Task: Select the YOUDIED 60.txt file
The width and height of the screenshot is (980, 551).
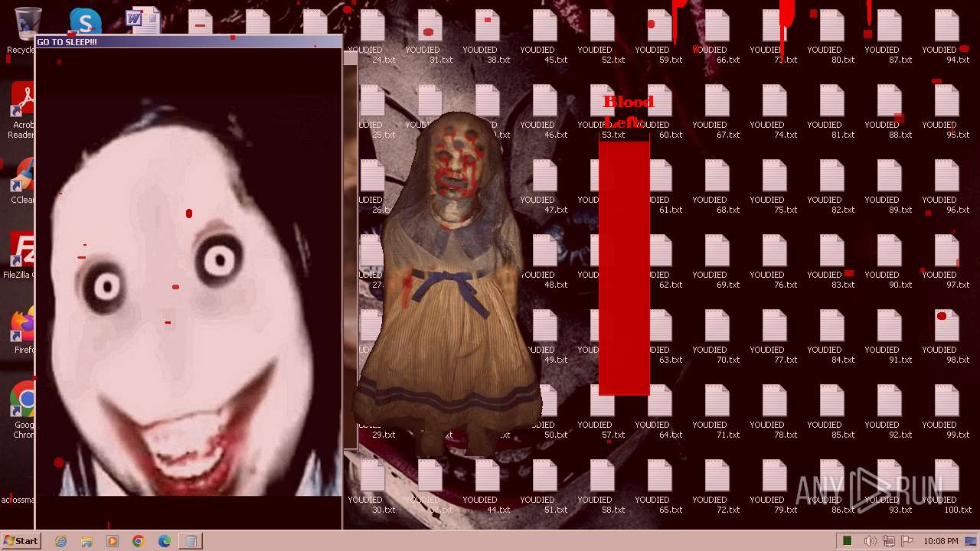Action: click(659, 112)
